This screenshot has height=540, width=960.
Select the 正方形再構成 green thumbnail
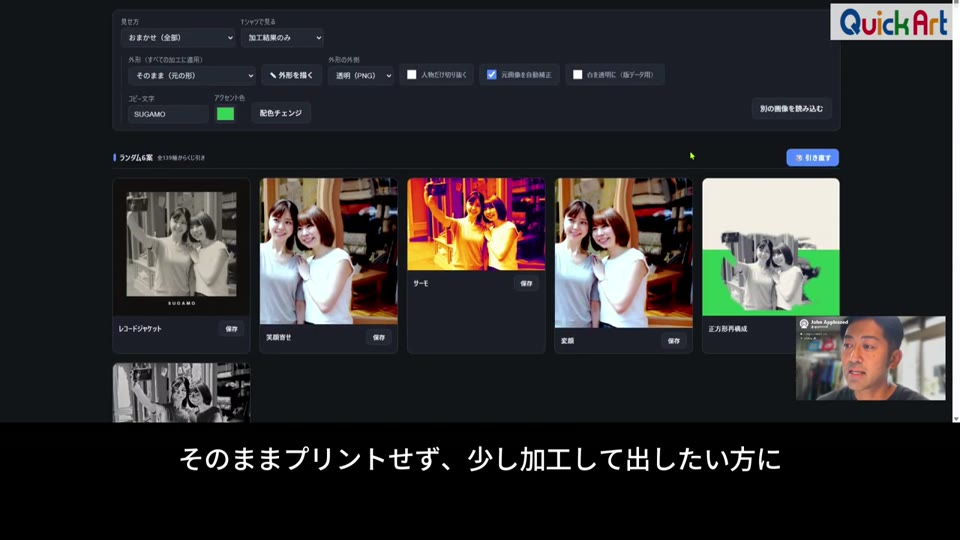(771, 247)
